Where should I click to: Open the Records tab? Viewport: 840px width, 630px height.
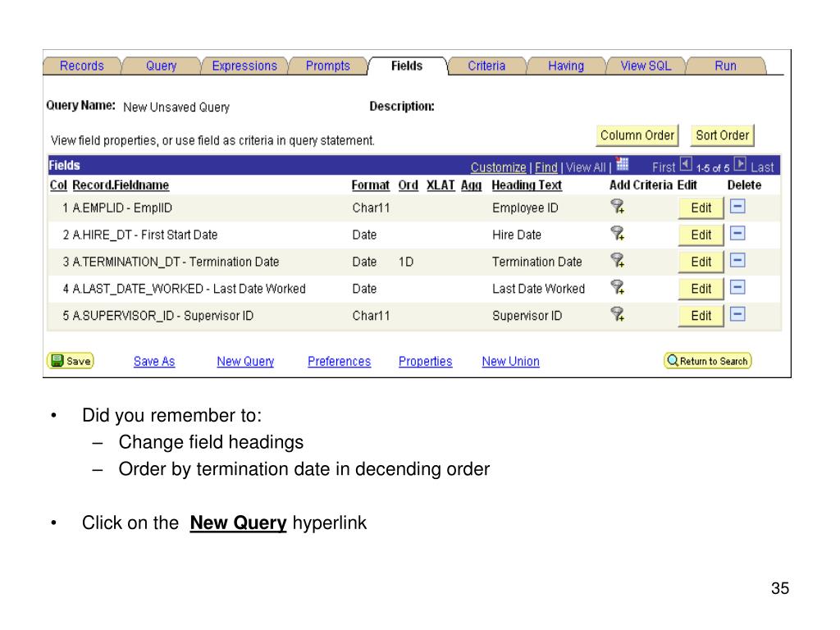click(x=82, y=66)
